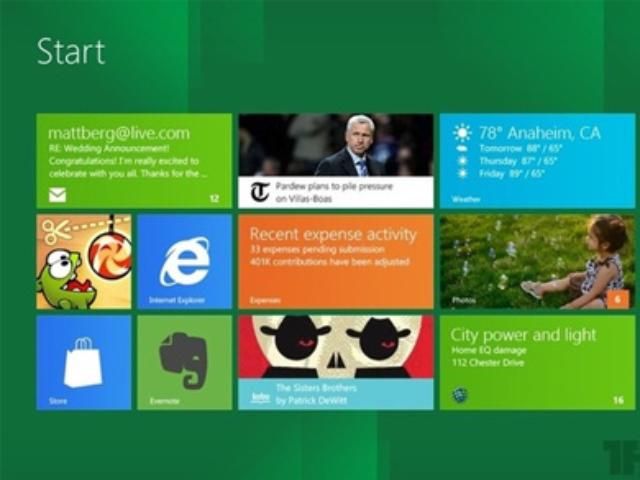
Task: Click the unread mail count 12
Action: (x=214, y=198)
